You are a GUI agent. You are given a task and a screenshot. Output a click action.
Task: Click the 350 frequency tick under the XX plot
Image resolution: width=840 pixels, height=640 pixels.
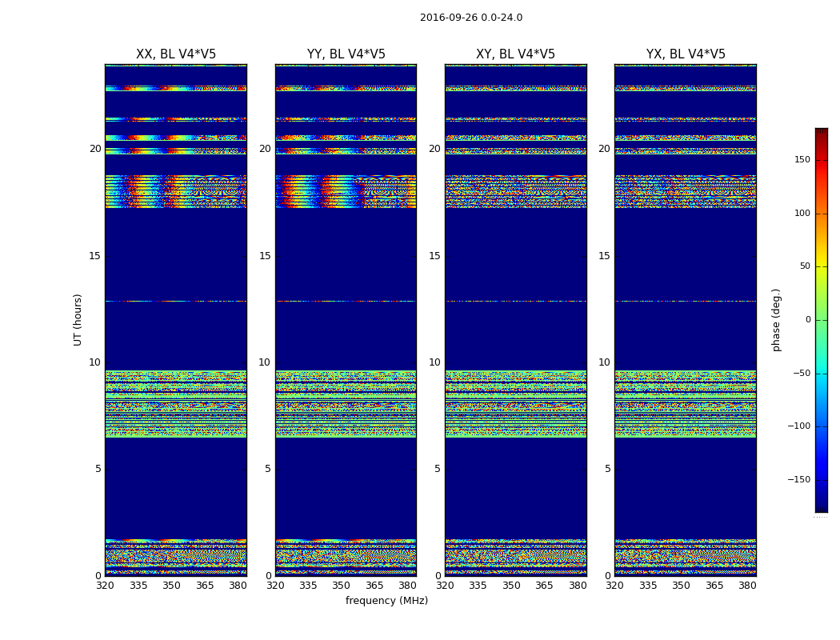172,586
